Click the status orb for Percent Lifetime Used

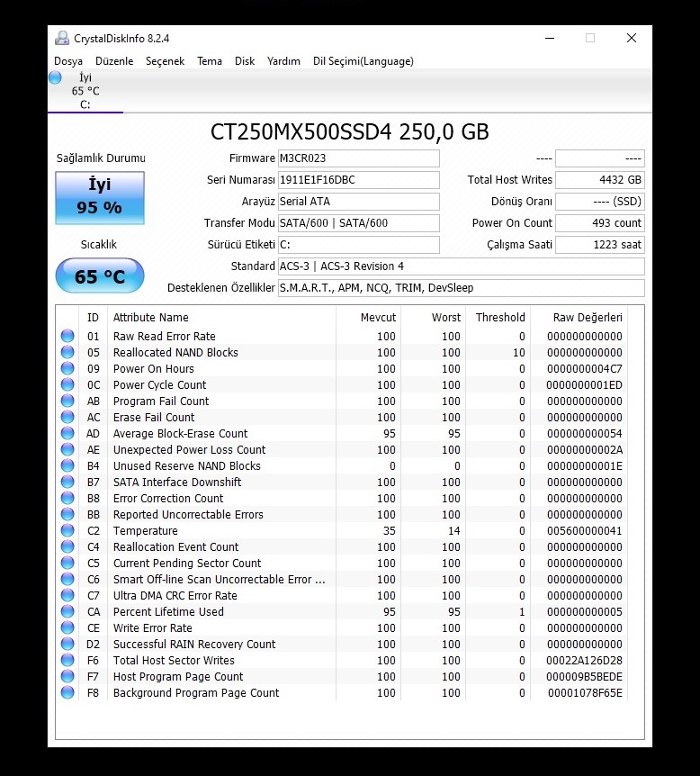click(x=67, y=612)
